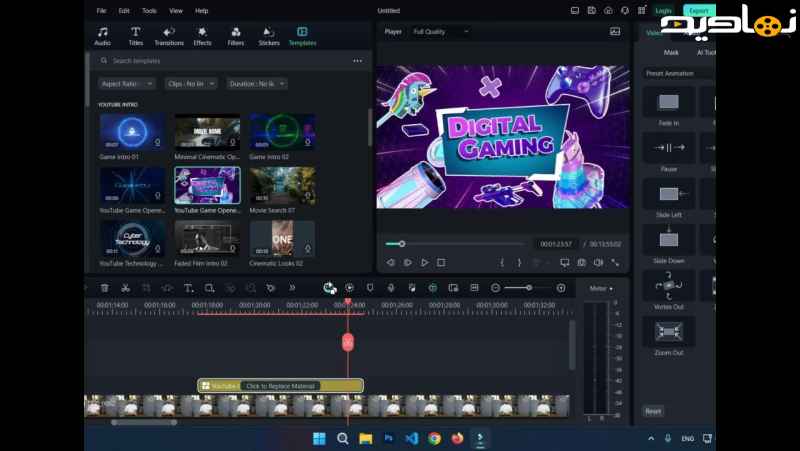Apply the Zoom Out preset animation

click(x=668, y=336)
